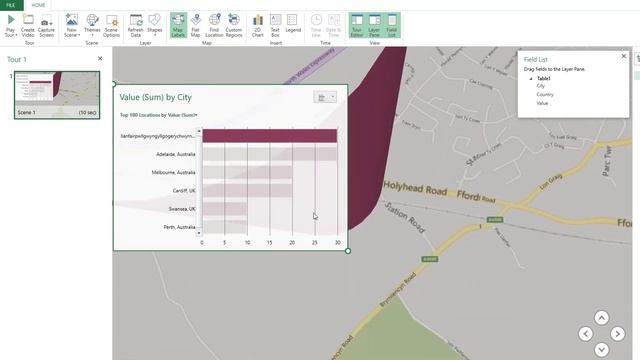This screenshot has height=360, width=640.
Task: Open the Shapes menu
Action: tap(155, 26)
